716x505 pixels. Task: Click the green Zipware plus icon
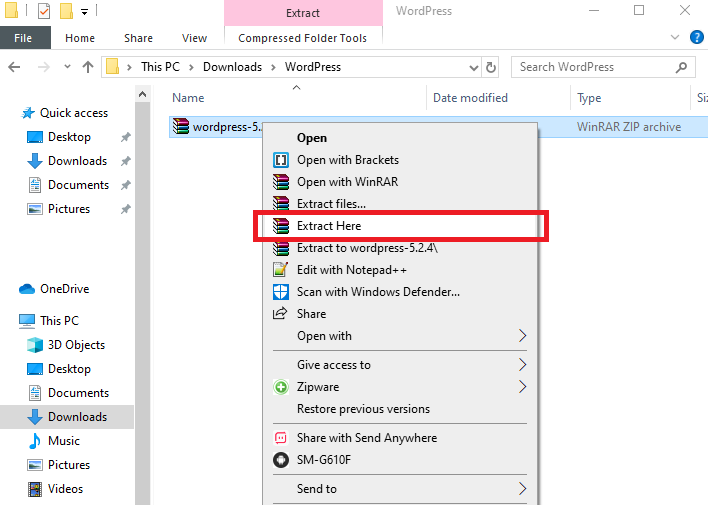coord(281,387)
